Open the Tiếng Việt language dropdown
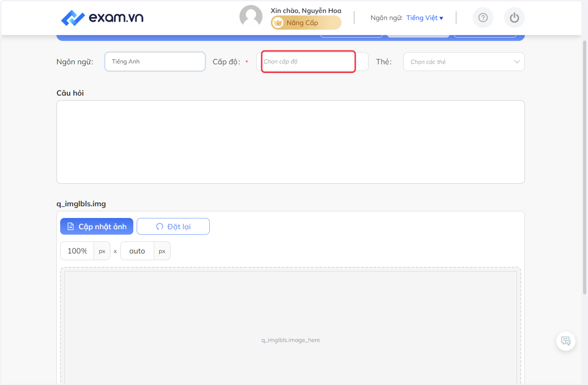The image size is (588, 385). [425, 18]
